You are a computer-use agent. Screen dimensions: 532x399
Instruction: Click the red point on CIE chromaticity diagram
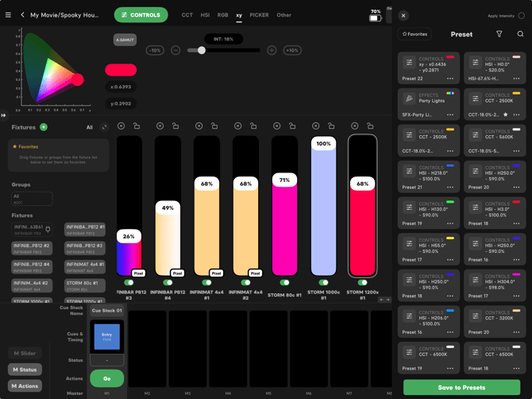pos(78,79)
